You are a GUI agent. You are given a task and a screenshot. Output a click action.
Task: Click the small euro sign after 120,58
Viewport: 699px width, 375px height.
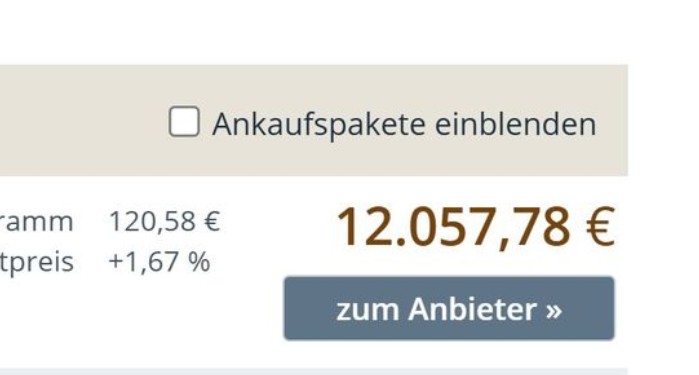tap(212, 221)
